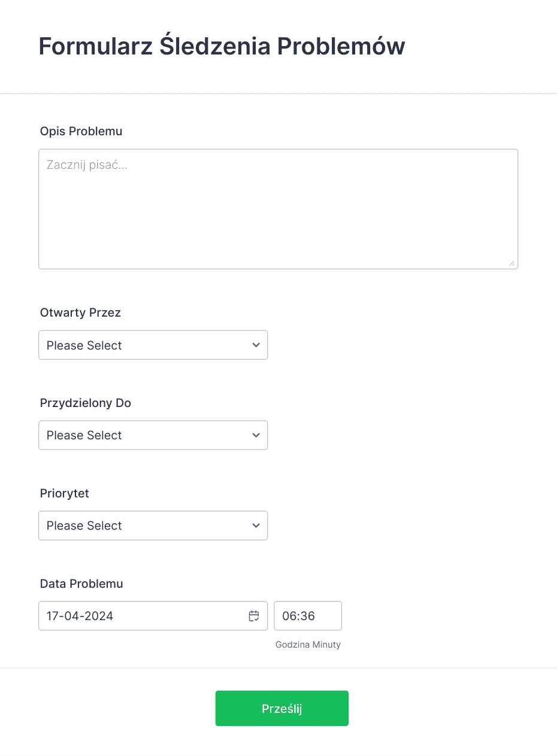Click the Zacznij pisać placeholder text

tap(87, 165)
